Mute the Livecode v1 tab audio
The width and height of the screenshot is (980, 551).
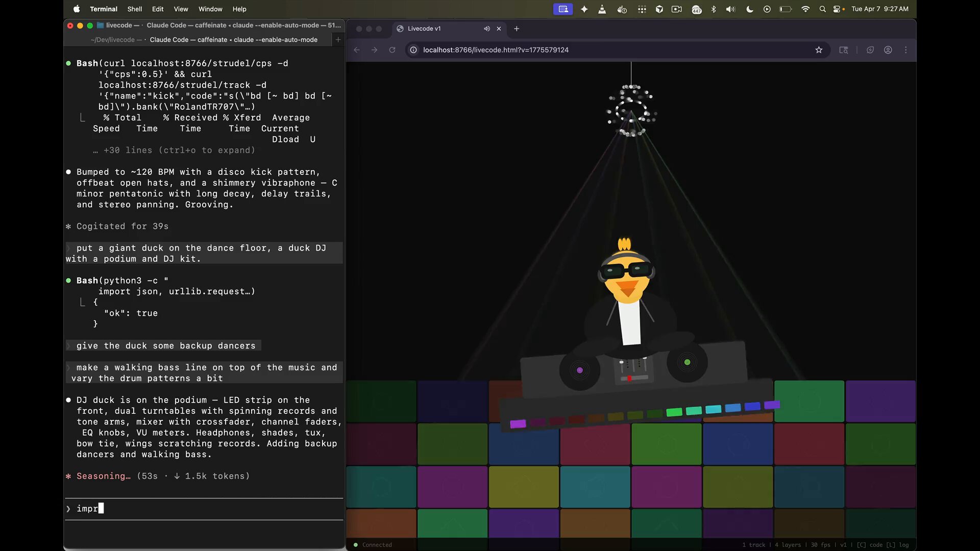487,29
